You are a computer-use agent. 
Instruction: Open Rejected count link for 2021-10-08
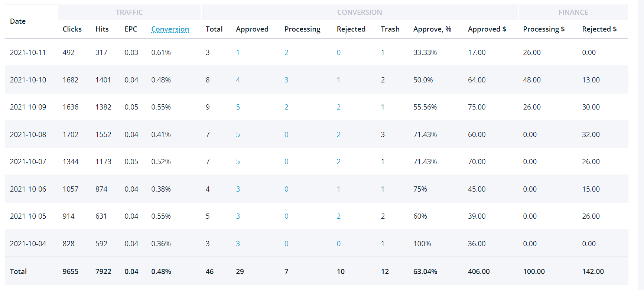click(338, 134)
